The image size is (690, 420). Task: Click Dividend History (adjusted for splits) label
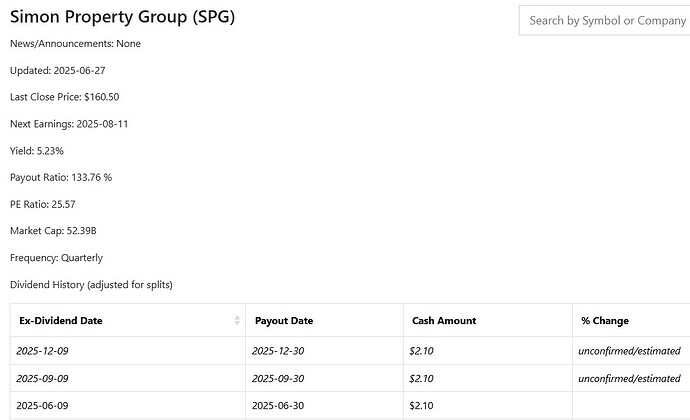(91, 284)
